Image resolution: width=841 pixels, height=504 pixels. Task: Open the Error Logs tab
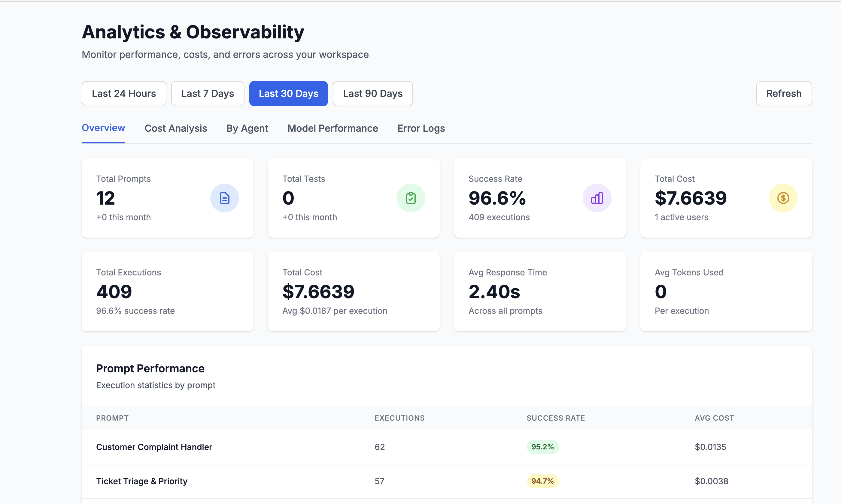(421, 128)
